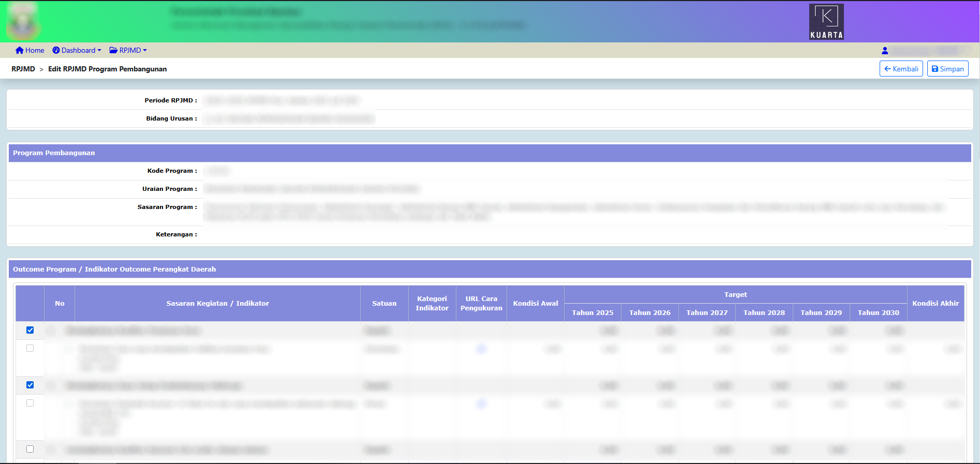Click the Periode RPJMD label

[x=171, y=100]
